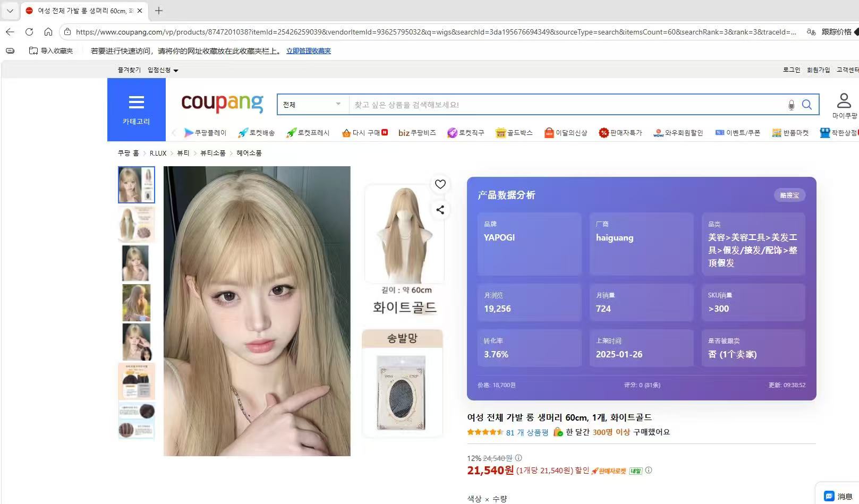
Task: Open 반품마켓 menu item
Action: click(x=790, y=133)
